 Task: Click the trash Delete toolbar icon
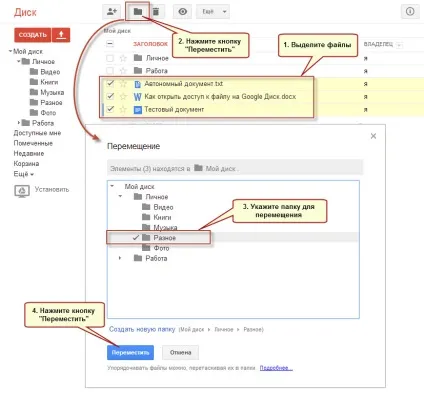pyautogui.click(x=156, y=12)
